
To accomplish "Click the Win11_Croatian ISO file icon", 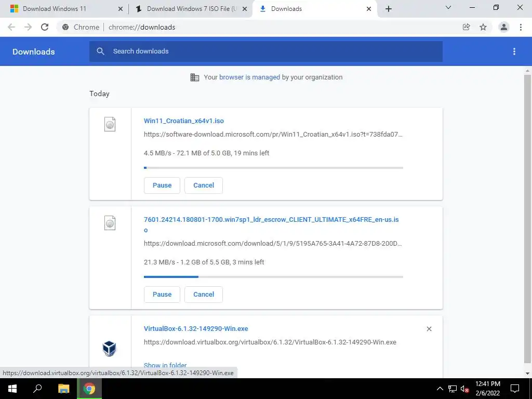I will (110, 124).
